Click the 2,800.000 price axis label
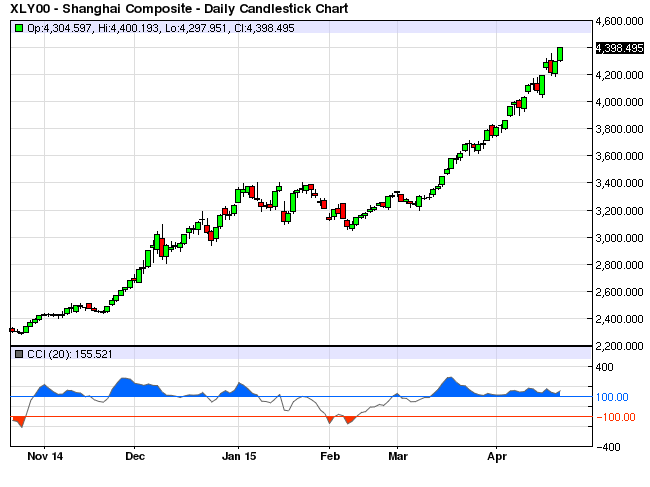650x487 pixels. 619,265
